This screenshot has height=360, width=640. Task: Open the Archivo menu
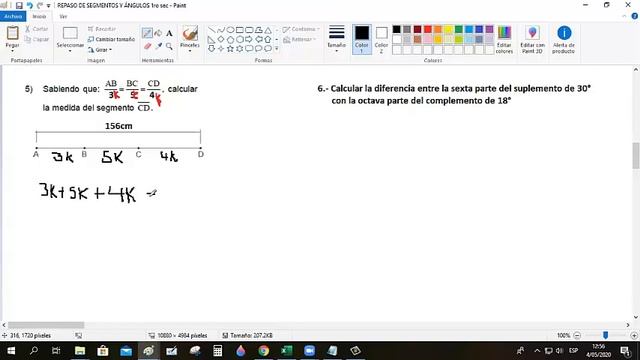pyautogui.click(x=13, y=16)
